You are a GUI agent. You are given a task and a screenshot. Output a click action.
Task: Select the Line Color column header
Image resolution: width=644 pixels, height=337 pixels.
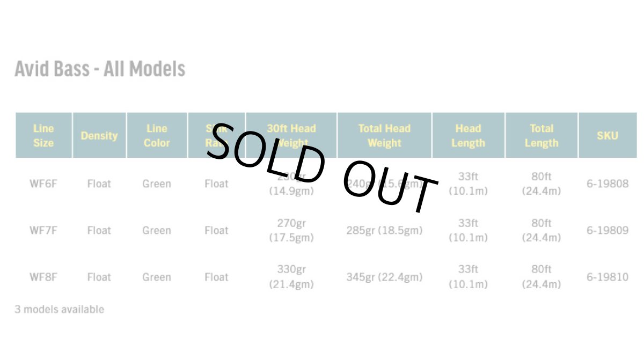[x=157, y=136]
